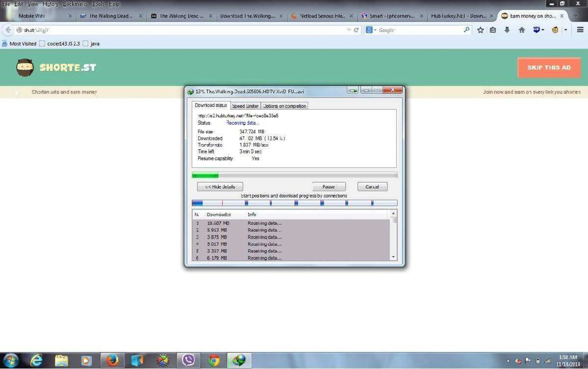This screenshot has width=588, height=369.
Task: Click the connections progress segment bar
Action: pyautogui.click(x=294, y=203)
